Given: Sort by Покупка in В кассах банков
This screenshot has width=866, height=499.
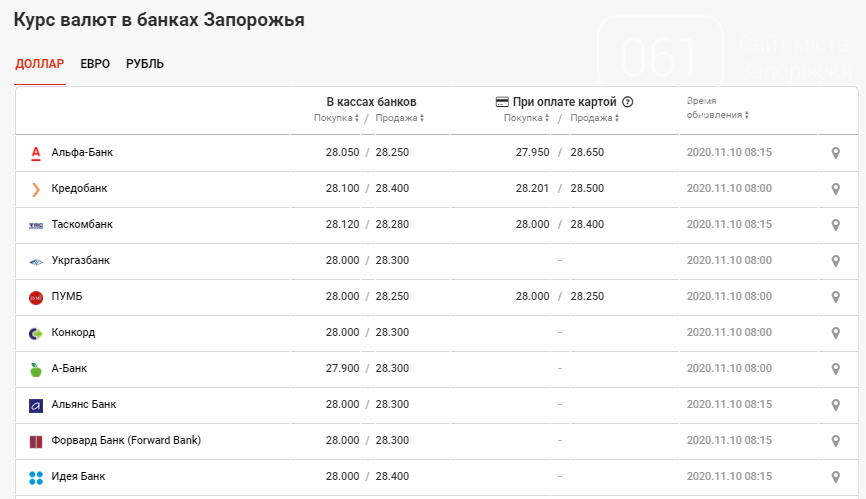Looking at the screenshot, I should coord(336,118).
